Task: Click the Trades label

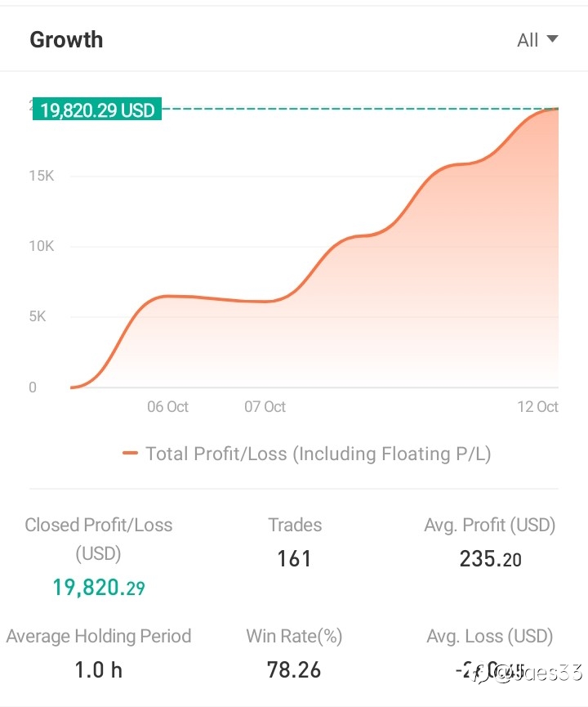Action: tap(295, 526)
